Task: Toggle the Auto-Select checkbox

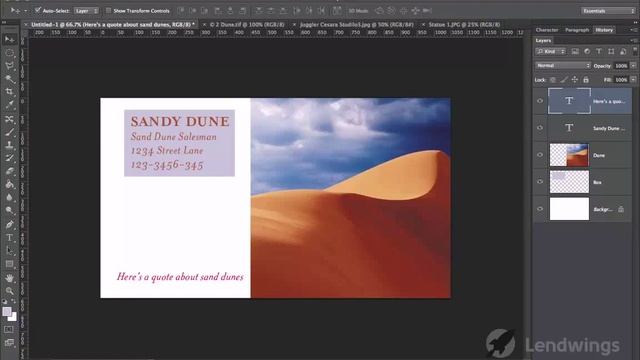Action: pyautogui.click(x=38, y=10)
